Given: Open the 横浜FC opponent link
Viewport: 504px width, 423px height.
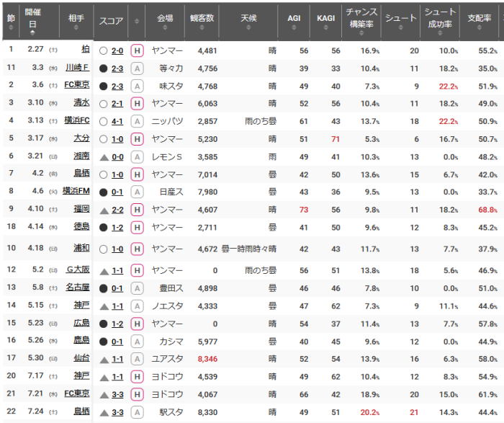Looking at the screenshot, I should pyautogui.click(x=76, y=121).
